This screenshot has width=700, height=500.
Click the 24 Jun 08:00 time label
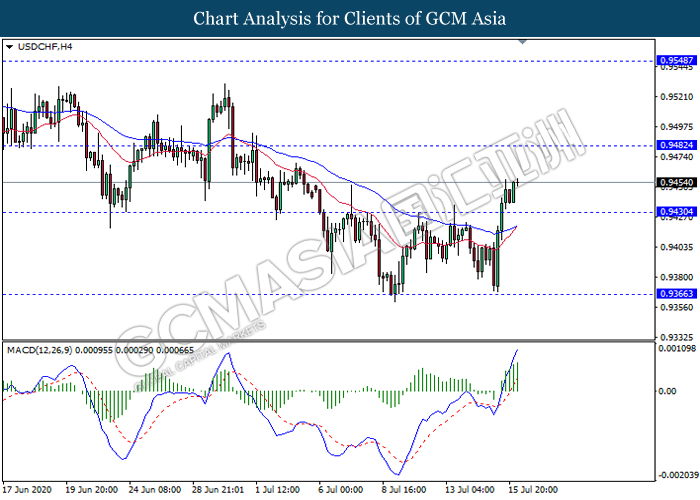[155, 490]
